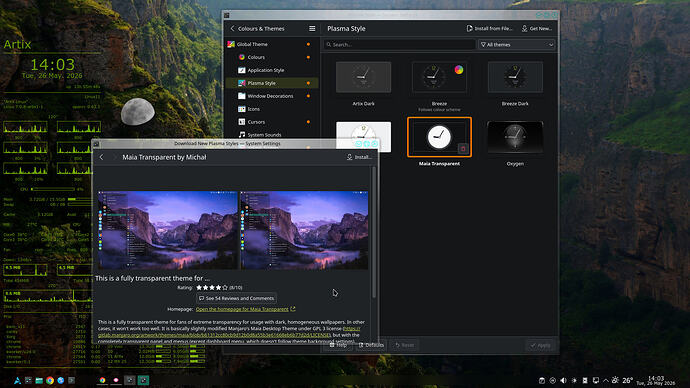Click the Apply button in System Settings
The height and width of the screenshot is (388, 690).
(540, 345)
